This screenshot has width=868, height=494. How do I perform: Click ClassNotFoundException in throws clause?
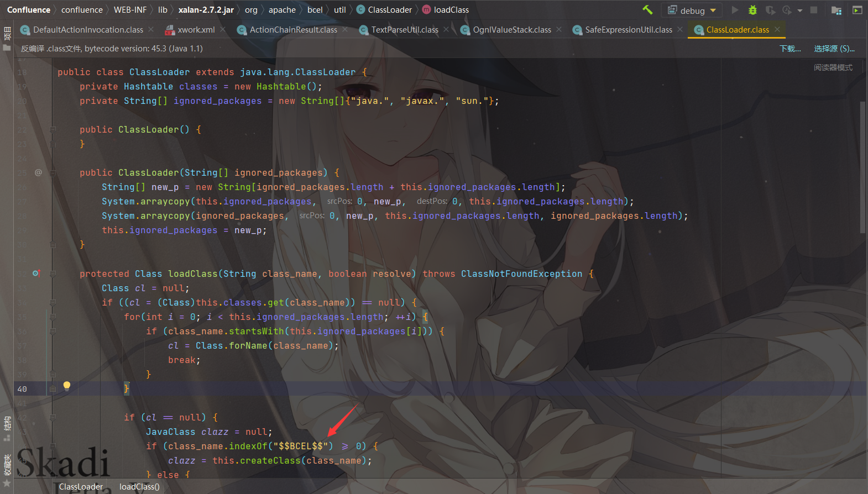point(521,274)
